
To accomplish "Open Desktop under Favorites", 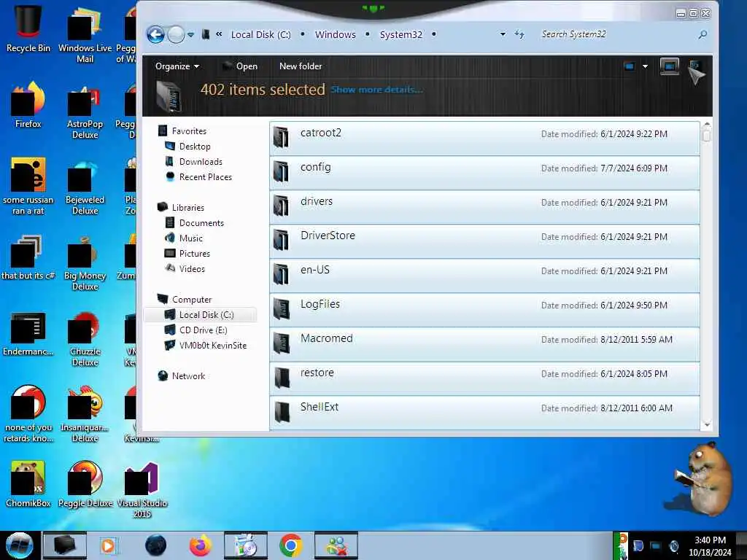I will [x=195, y=146].
